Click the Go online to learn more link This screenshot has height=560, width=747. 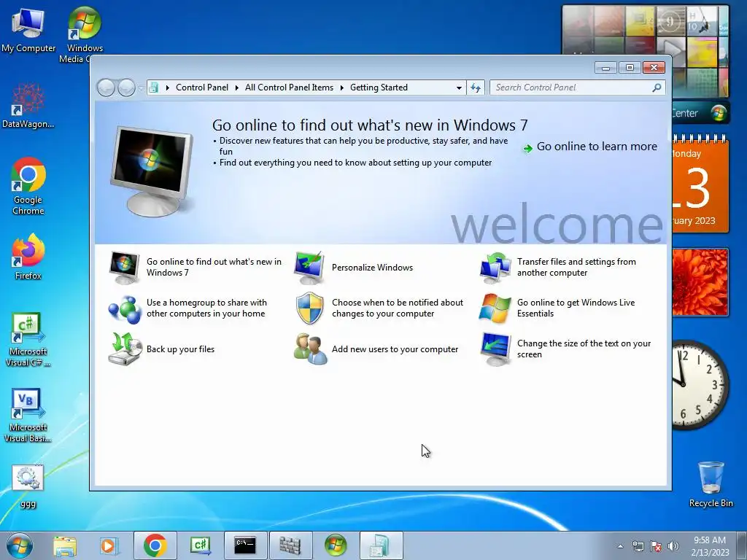597,147
